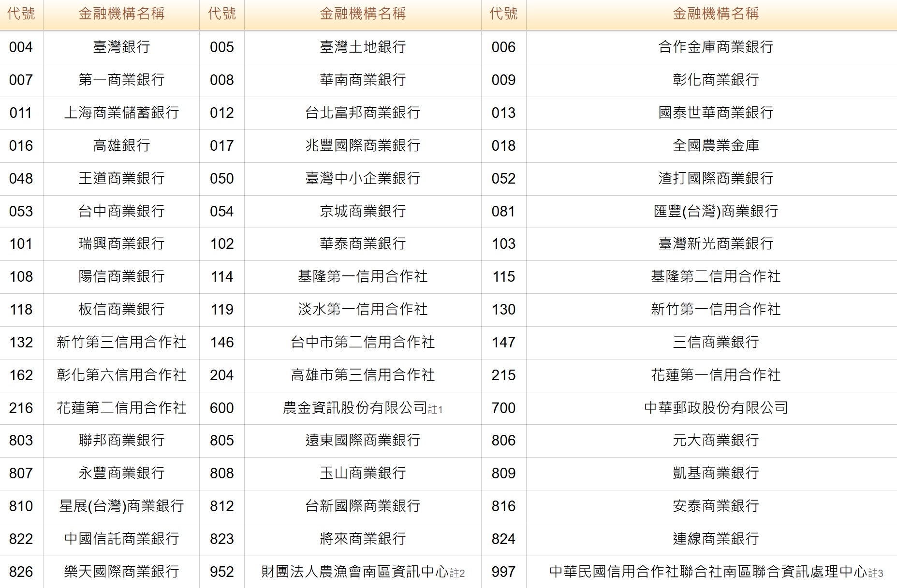Select the 台北富邦商業銀行 cell

click(363, 113)
